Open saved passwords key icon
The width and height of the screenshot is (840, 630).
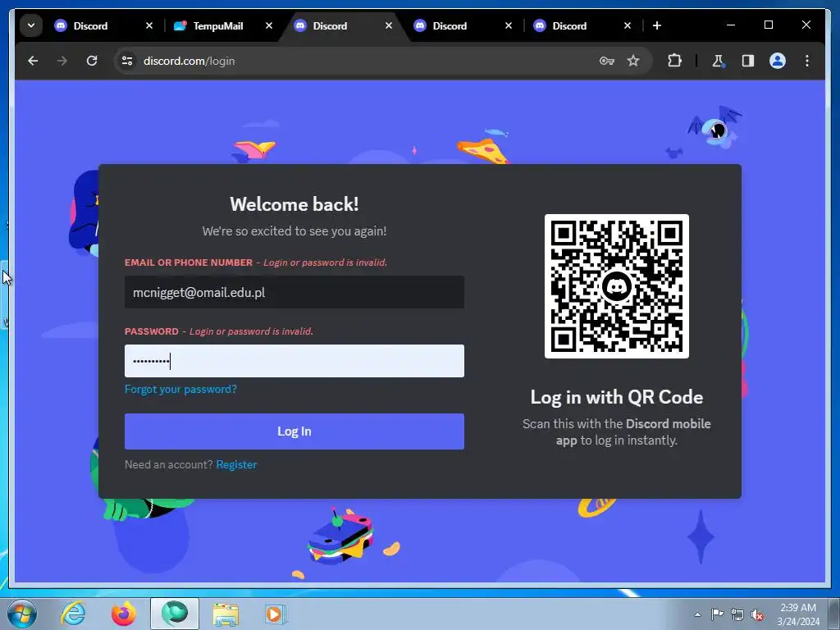click(606, 61)
